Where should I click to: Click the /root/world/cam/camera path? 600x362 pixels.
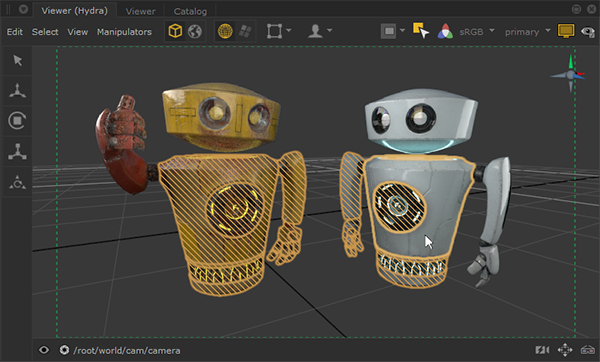tap(127, 351)
